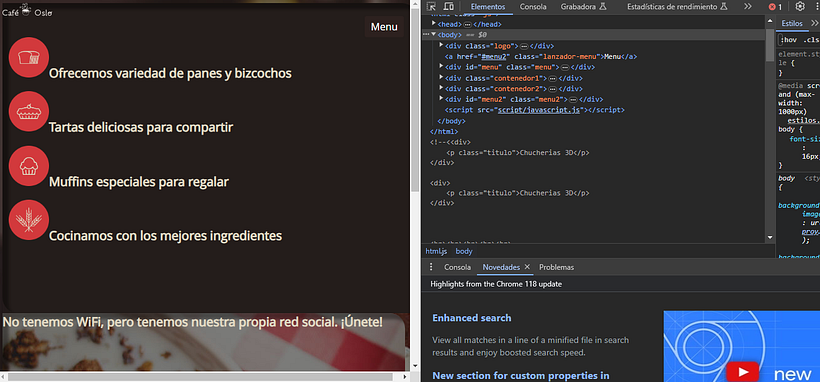Click ellipsis badge in contenedor1 div
The image size is (820, 382).
(x=553, y=78)
